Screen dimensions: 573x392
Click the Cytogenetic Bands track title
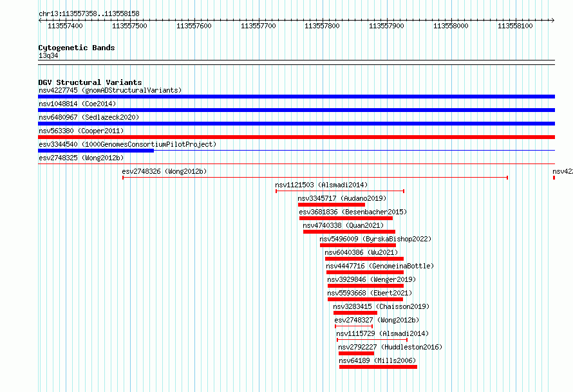tap(77, 48)
